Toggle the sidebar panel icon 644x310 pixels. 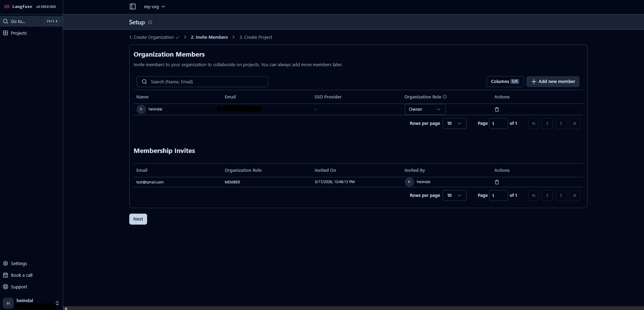tap(132, 6)
